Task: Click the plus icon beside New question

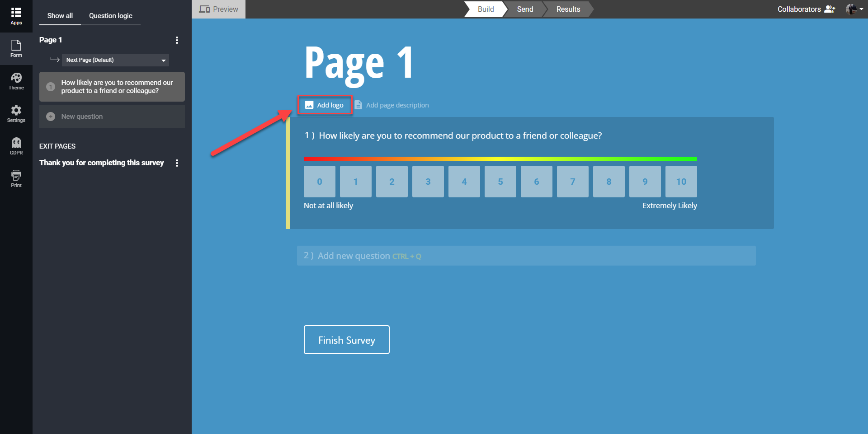Action: tap(51, 117)
